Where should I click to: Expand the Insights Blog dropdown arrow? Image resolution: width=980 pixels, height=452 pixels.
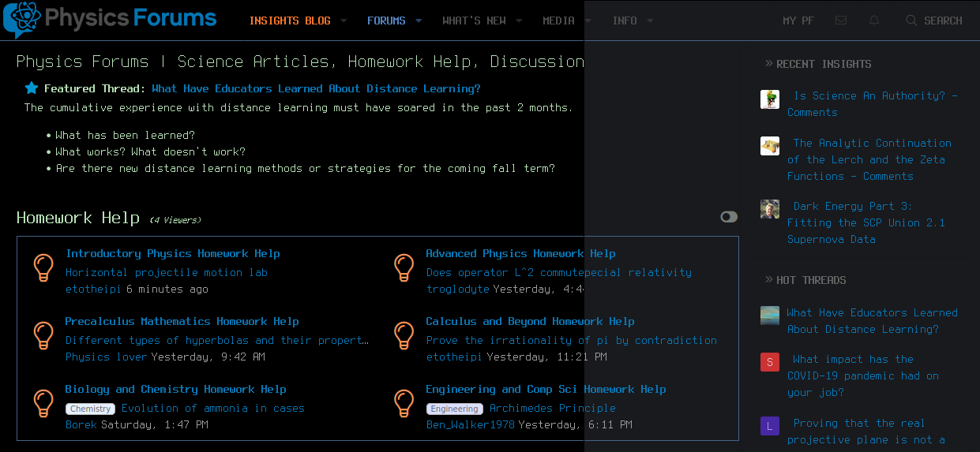(344, 21)
